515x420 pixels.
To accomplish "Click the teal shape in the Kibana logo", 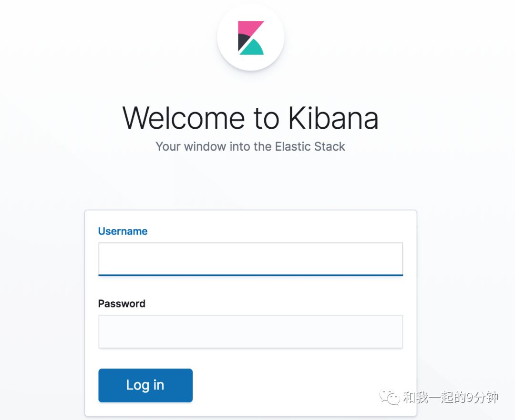I will tap(253, 49).
